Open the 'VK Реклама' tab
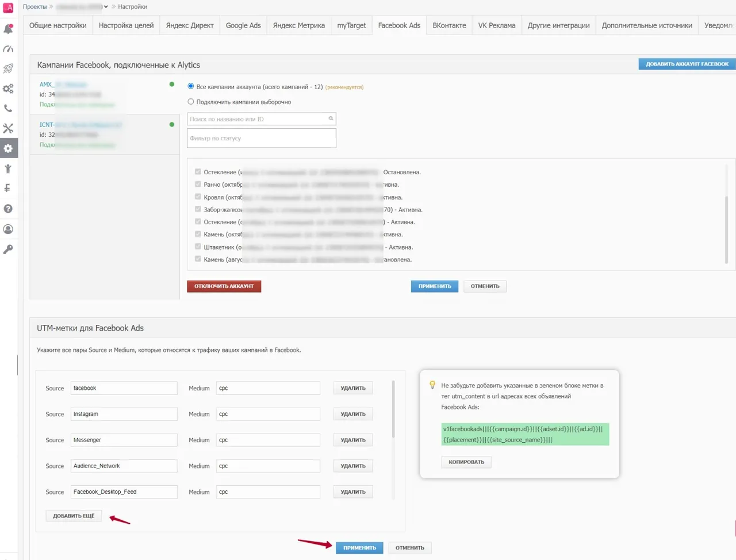 pyautogui.click(x=497, y=25)
